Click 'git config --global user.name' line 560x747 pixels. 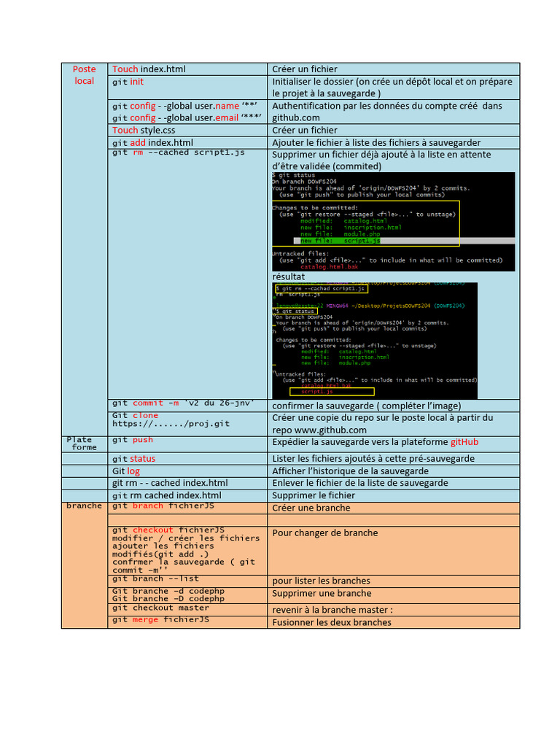pyautogui.click(x=184, y=106)
